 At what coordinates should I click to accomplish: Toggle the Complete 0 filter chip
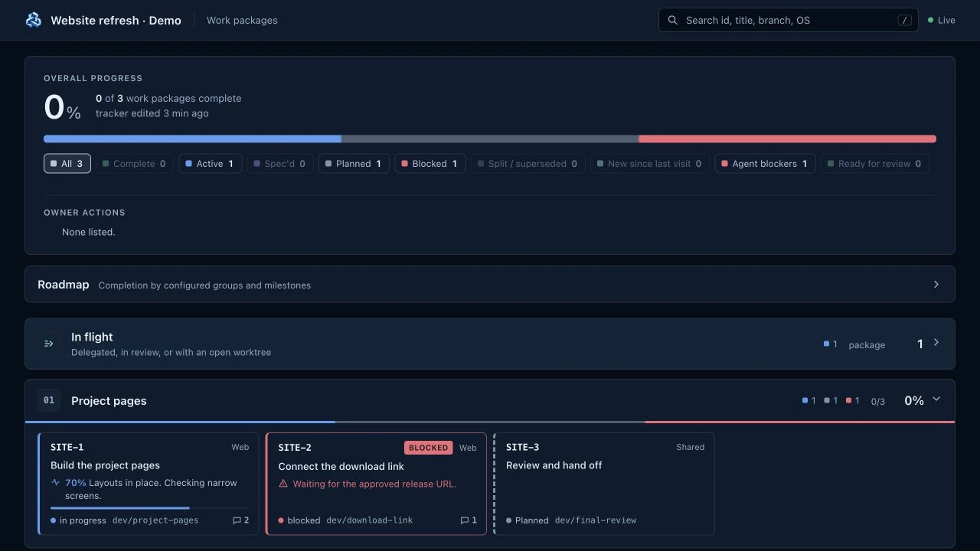(134, 164)
